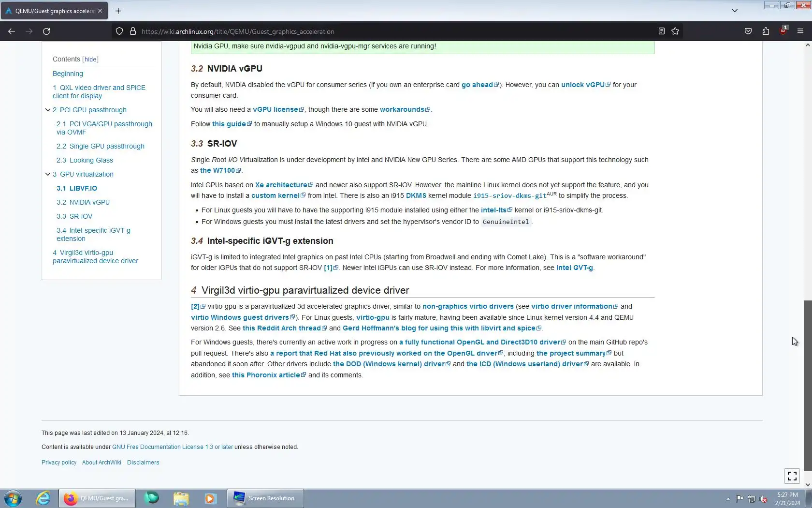This screenshot has width=812, height=508.
Task: Go to QXL video driver section
Action: pos(99,91)
